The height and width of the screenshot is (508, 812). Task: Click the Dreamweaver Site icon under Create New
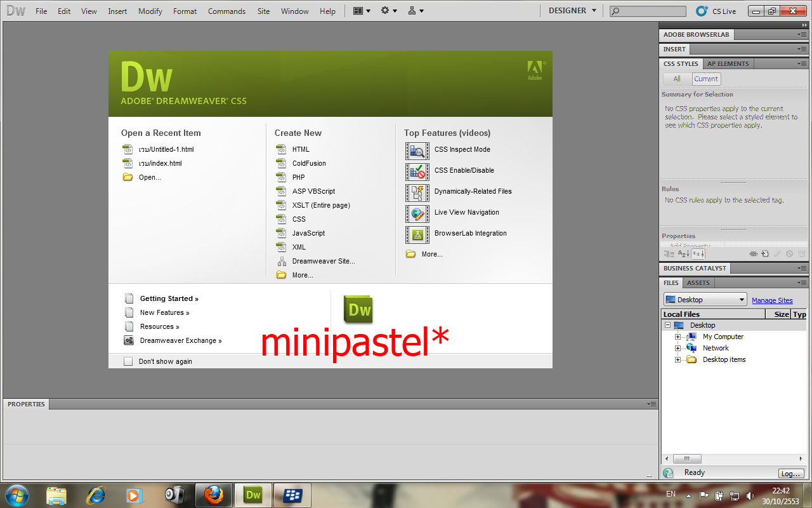(x=282, y=261)
